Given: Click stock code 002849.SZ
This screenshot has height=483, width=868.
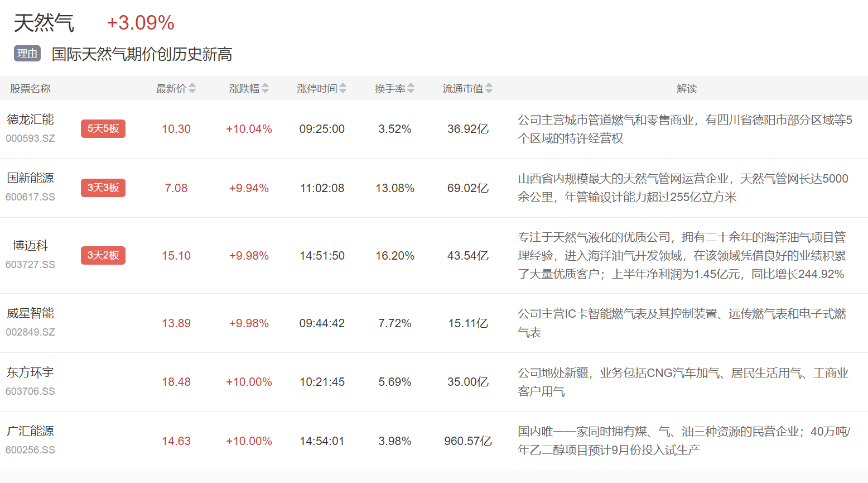Looking at the screenshot, I should (x=31, y=332).
